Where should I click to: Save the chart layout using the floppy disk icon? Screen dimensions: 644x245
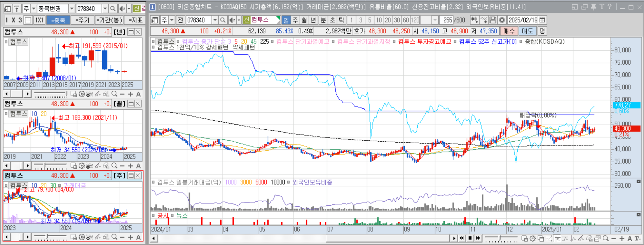click(x=493, y=20)
